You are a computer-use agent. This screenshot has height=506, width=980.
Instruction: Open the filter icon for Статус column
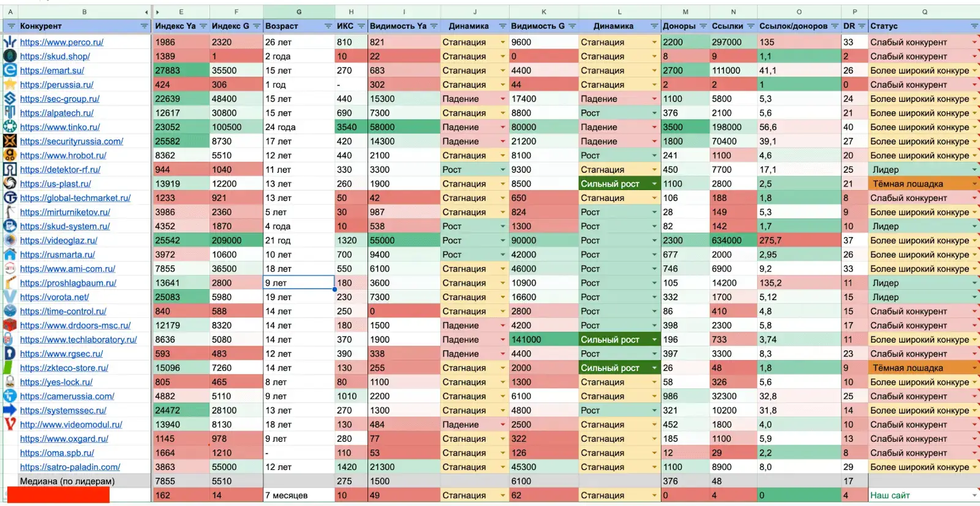click(x=974, y=26)
